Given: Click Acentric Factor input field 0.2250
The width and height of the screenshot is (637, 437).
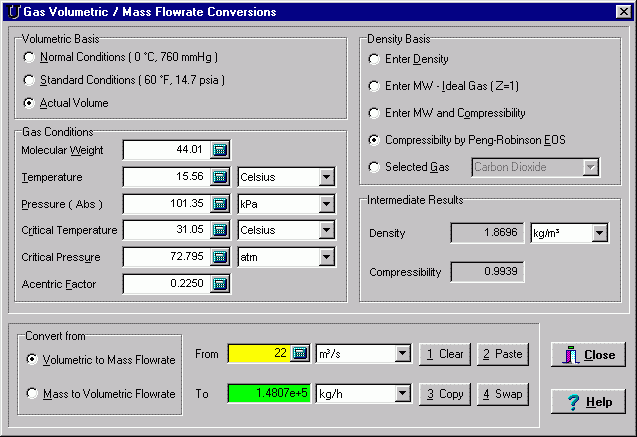Looking at the screenshot, I should 167,284.
